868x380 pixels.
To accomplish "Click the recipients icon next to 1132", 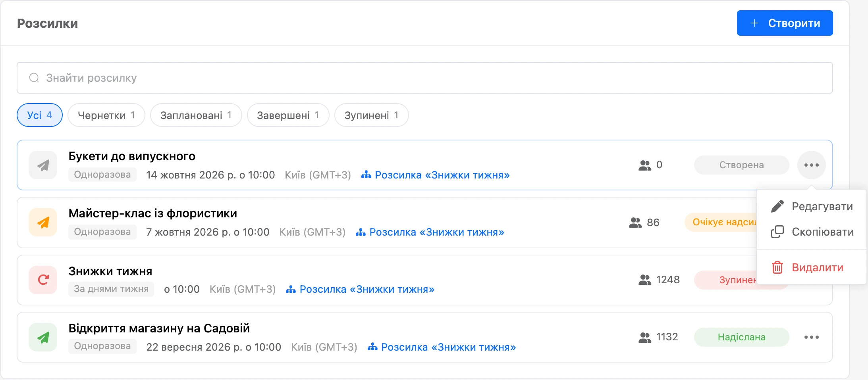I will (645, 337).
